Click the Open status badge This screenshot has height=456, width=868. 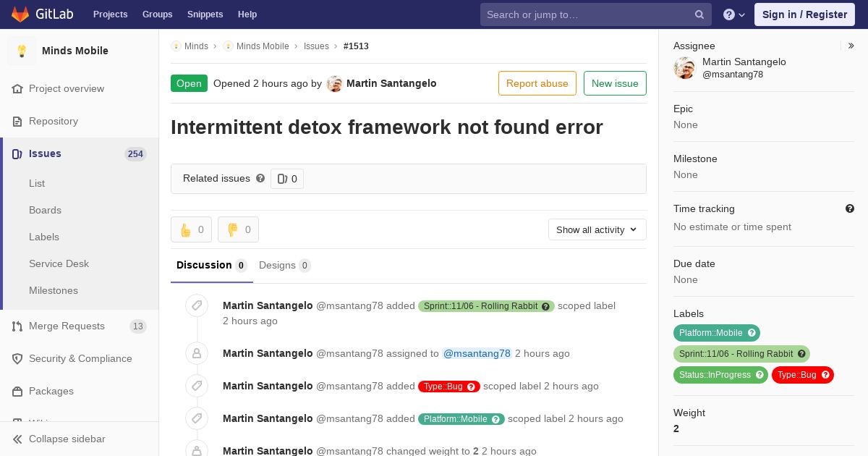pyautogui.click(x=189, y=83)
